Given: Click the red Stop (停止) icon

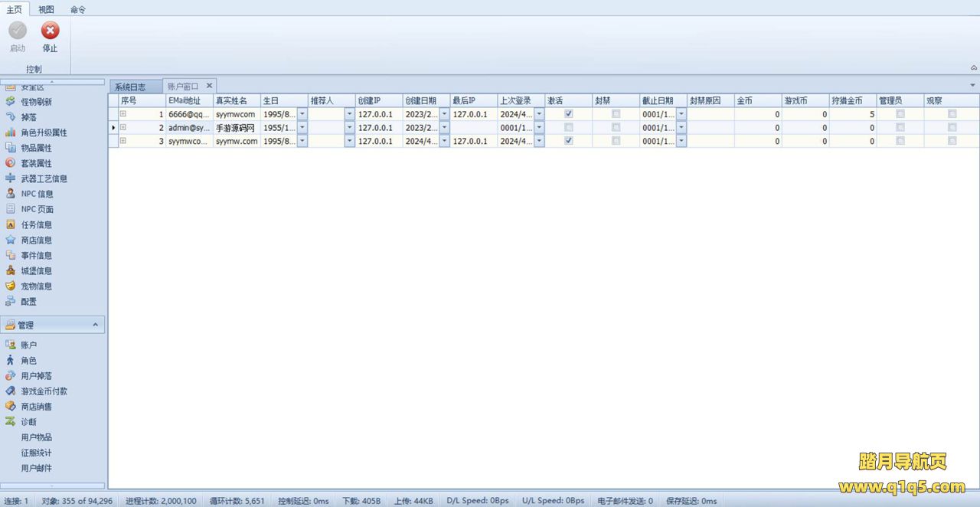Looking at the screenshot, I should [x=50, y=31].
